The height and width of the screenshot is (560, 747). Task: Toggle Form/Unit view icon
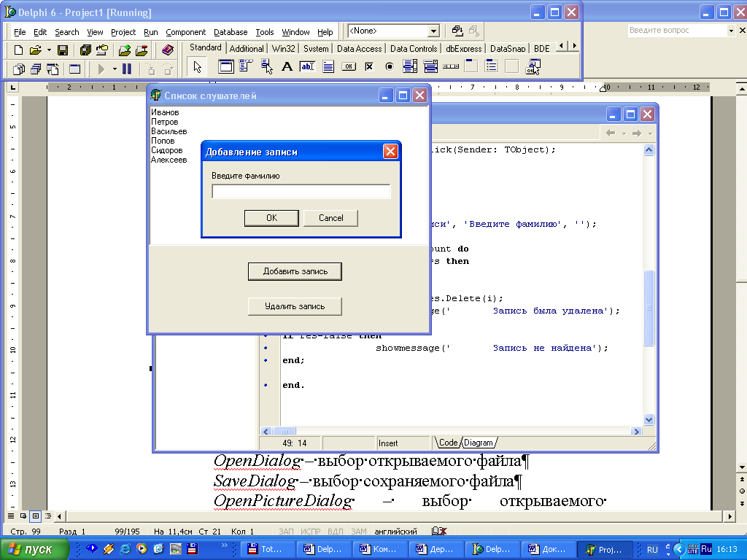(x=53, y=69)
